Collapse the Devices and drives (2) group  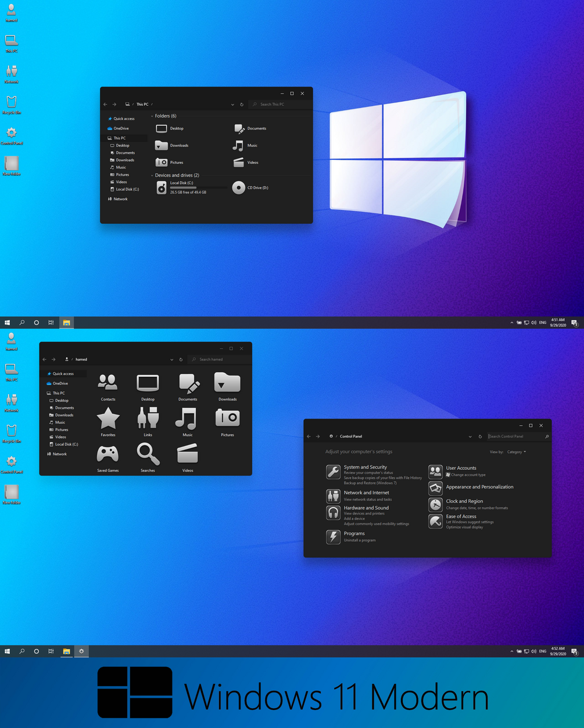pyautogui.click(x=152, y=176)
